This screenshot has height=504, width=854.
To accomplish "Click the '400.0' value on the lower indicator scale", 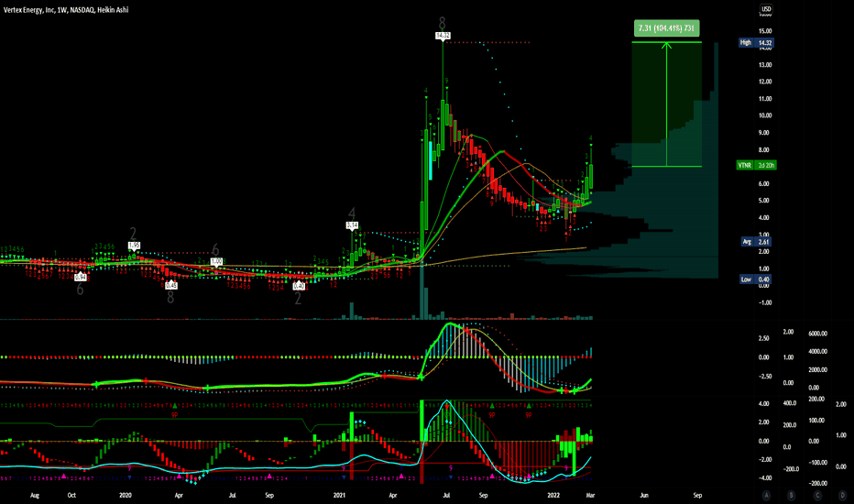I will tap(790, 403).
